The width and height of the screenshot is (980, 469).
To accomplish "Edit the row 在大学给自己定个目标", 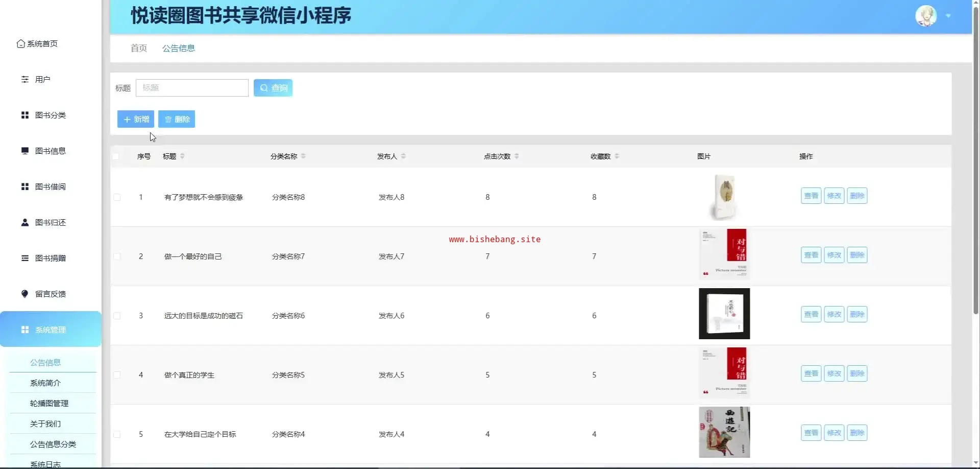I will [834, 433].
